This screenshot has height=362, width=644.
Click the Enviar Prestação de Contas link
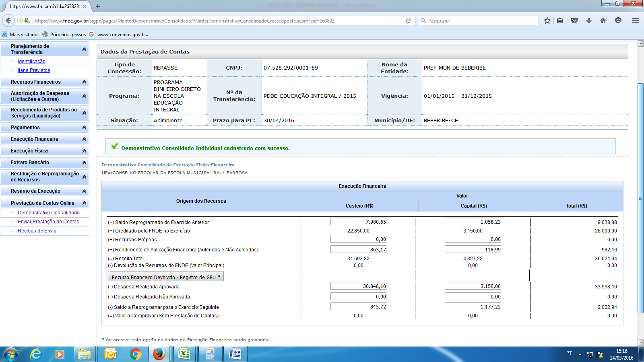pyautogui.click(x=48, y=222)
